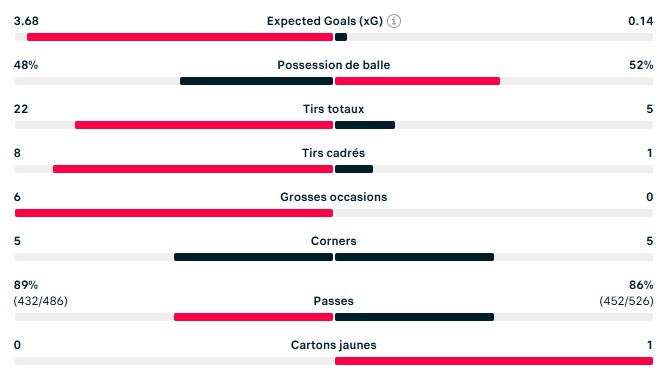Select the Tirs totaux label
Image resolution: width=667 pixels, height=382 pixels.
tap(334, 109)
